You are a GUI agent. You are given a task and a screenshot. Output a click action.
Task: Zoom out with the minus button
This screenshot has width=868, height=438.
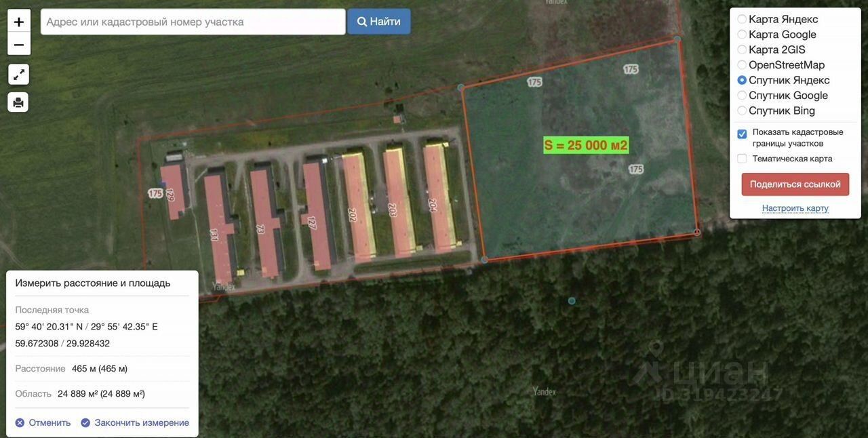click(18, 45)
